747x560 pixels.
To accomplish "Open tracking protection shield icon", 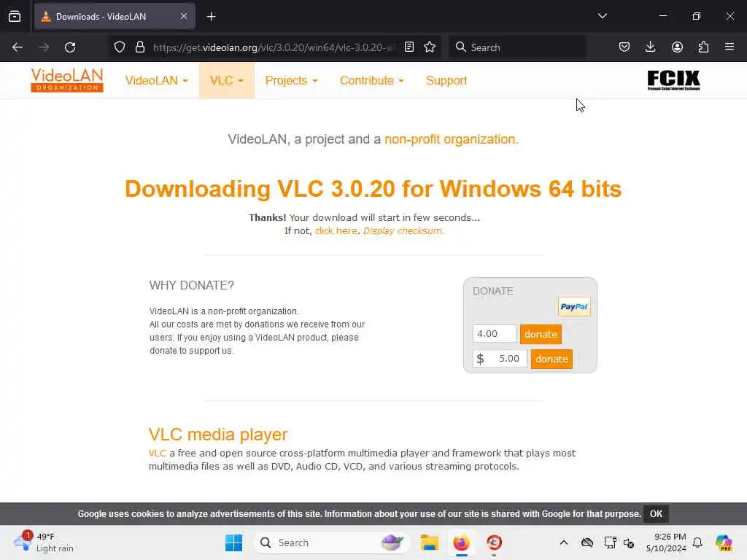I will [x=120, y=47].
